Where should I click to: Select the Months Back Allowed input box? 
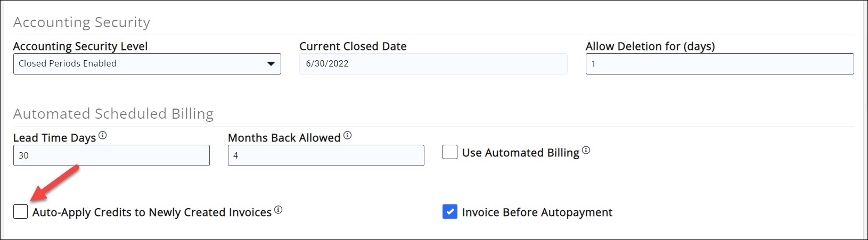pyautogui.click(x=326, y=155)
